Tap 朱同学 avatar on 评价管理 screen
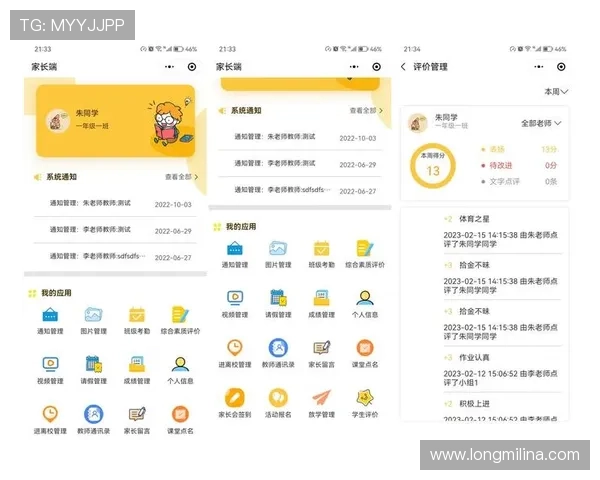 tap(418, 123)
